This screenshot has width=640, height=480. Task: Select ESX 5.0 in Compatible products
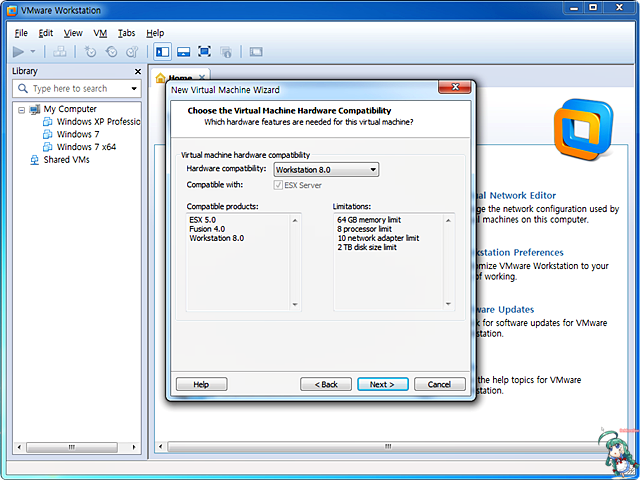pyautogui.click(x=202, y=220)
